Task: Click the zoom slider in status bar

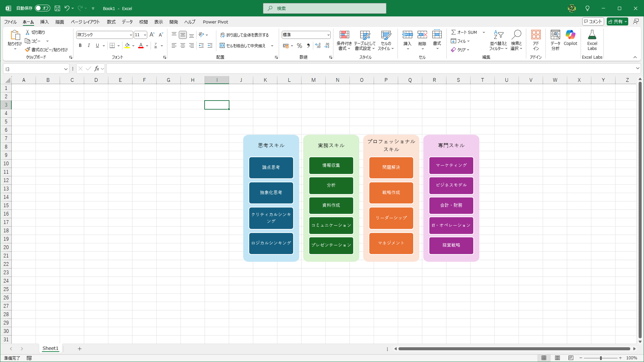Action: (x=600, y=358)
